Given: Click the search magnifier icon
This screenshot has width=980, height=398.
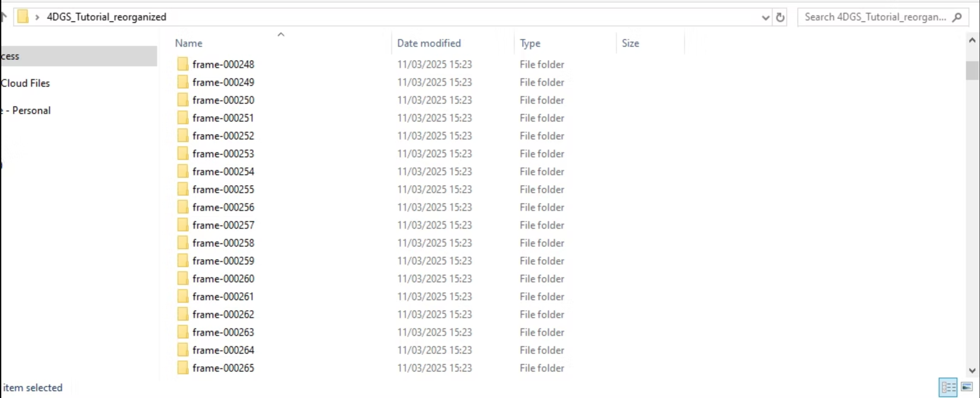Looking at the screenshot, I should pos(957,17).
